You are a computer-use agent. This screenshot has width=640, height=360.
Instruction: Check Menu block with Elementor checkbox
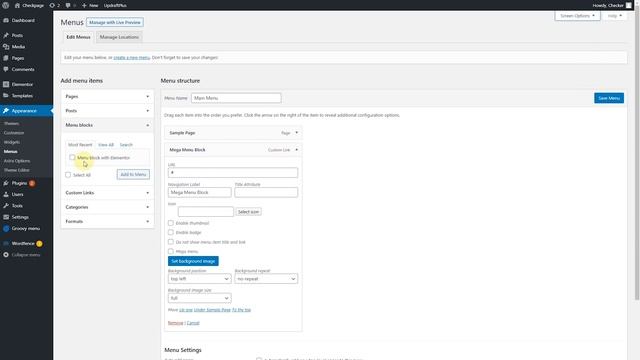coord(72,157)
